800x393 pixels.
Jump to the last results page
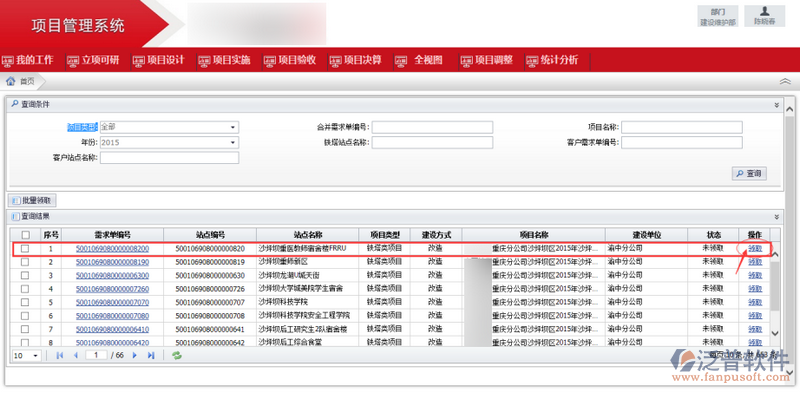(x=151, y=355)
